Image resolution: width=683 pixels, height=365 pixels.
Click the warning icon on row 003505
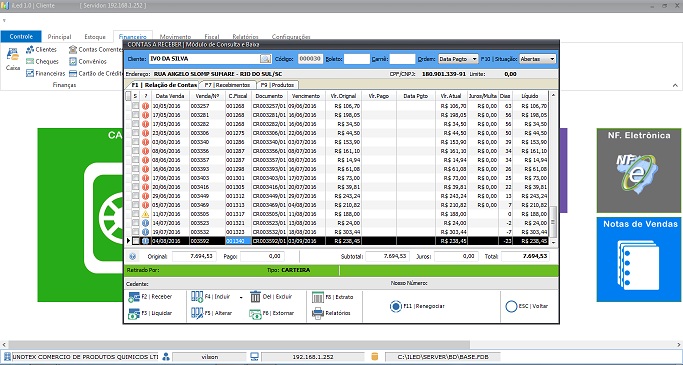coord(145,214)
